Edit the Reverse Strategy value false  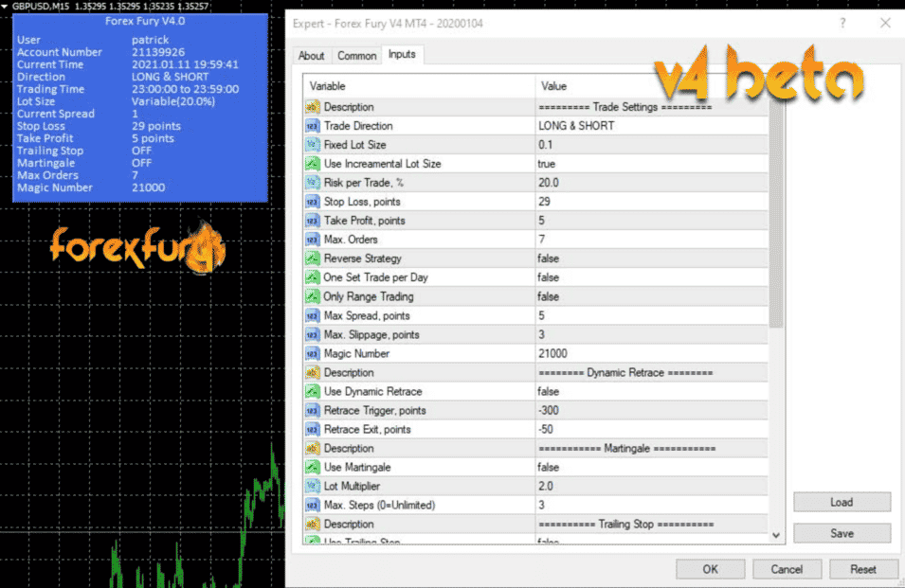pyautogui.click(x=652, y=258)
